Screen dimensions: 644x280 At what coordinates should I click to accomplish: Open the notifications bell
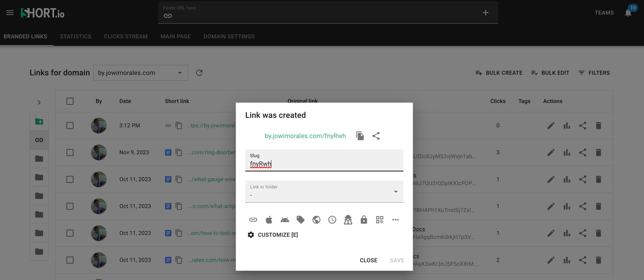click(628, 13)
